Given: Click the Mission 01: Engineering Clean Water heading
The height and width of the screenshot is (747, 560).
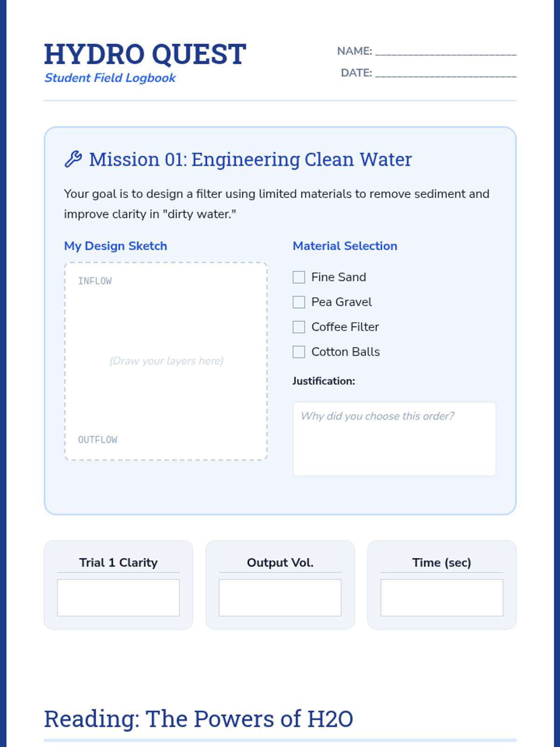Looking at the screenshot, I should (250, 160).
